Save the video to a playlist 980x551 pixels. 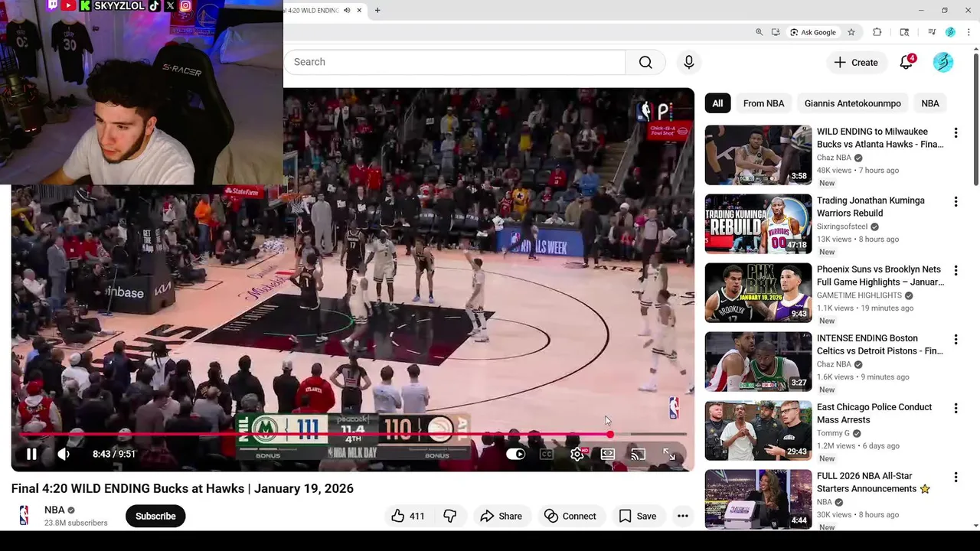click(638, 516)
